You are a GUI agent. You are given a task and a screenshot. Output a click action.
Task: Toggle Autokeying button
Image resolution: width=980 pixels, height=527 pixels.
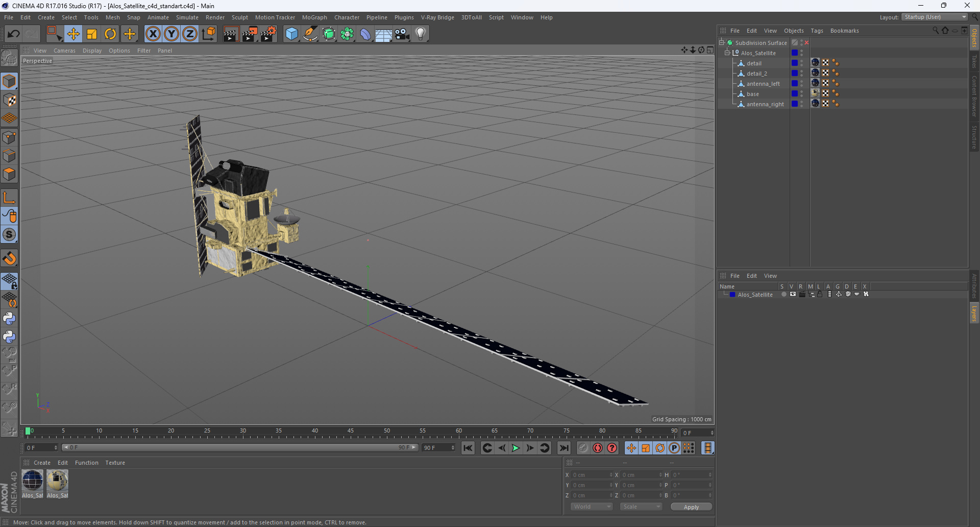(x=597, y=448)
